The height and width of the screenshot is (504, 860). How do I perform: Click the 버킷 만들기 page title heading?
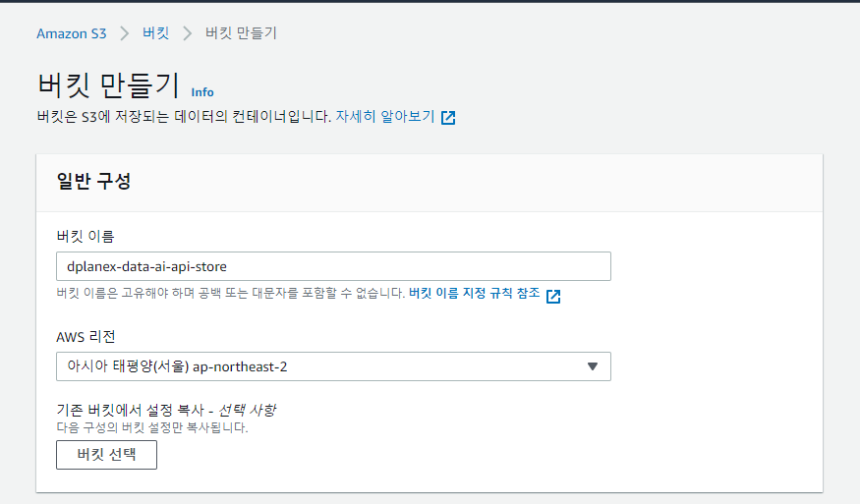coord(108,85)
